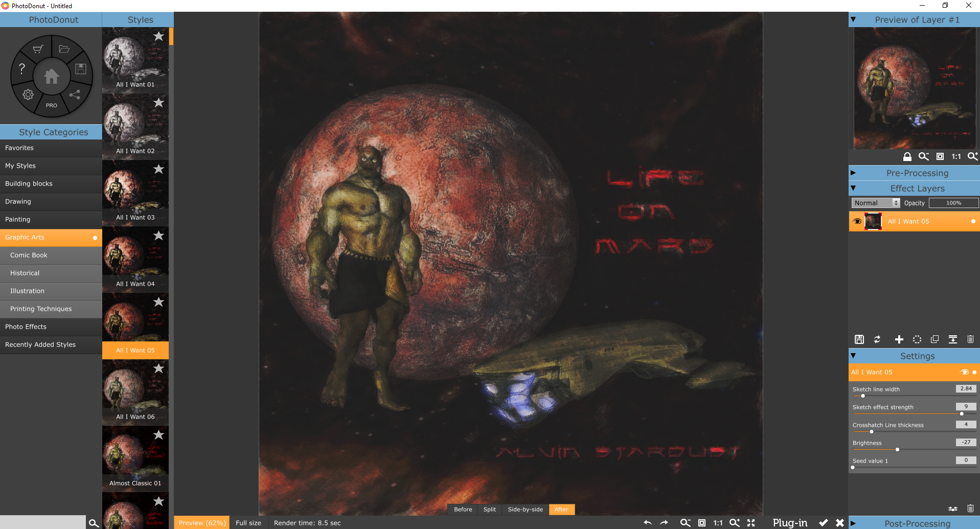Set layer preview zoom to 1:1

[x=956, y=156]
